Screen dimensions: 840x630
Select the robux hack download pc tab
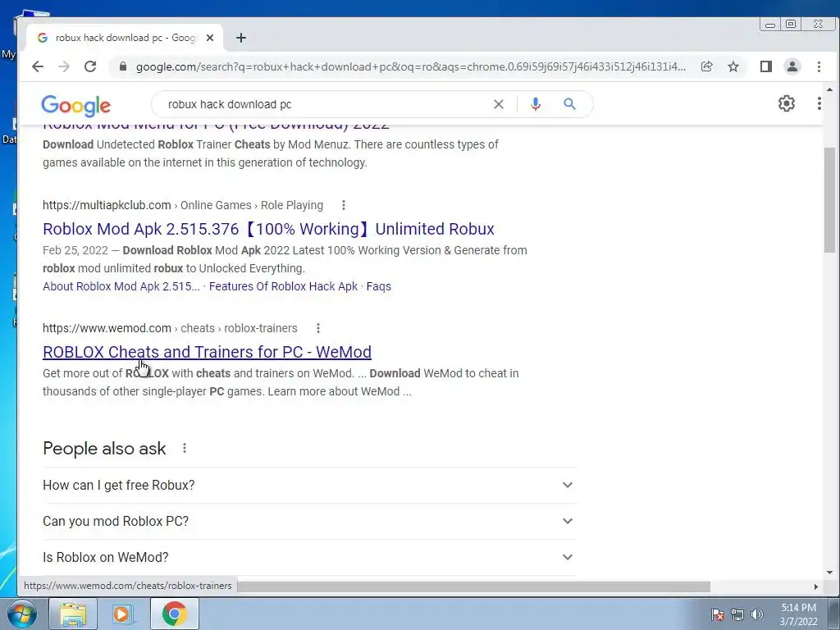click(x=126, y=38)
